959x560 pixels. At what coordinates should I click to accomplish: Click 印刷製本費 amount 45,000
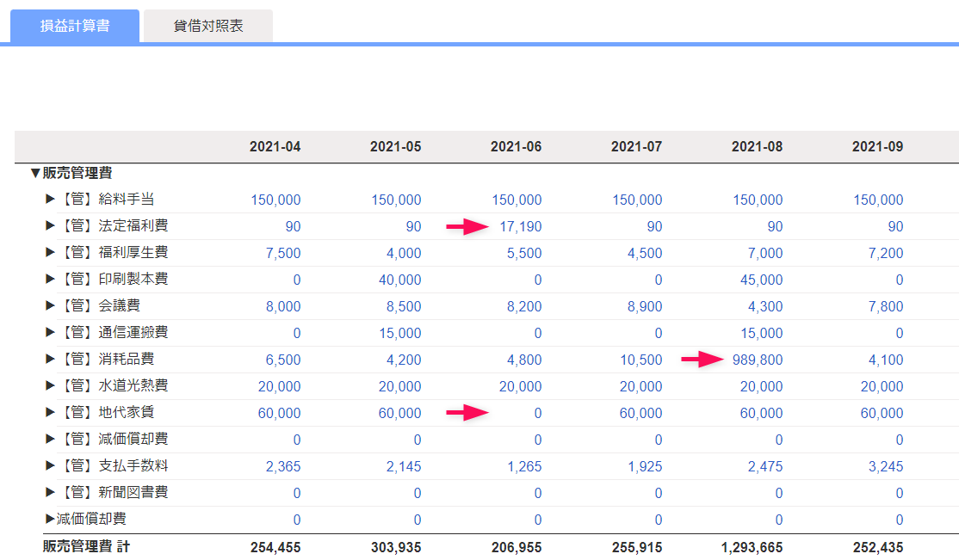pyautogui.click(x=762, y=280)
